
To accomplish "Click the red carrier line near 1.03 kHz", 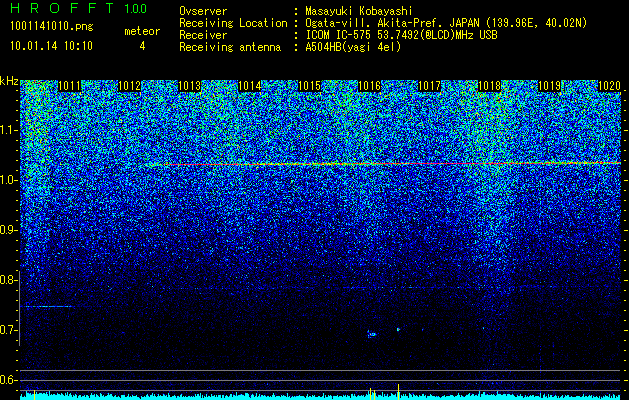I will coord(383,164).
